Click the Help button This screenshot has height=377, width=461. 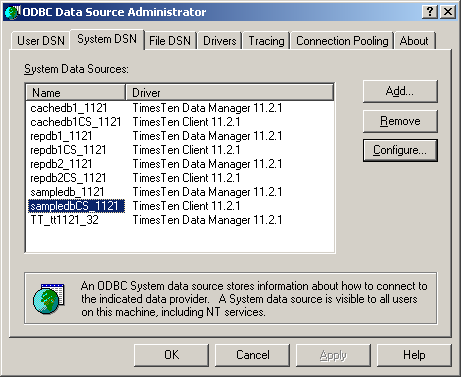(x=414, y=355)
